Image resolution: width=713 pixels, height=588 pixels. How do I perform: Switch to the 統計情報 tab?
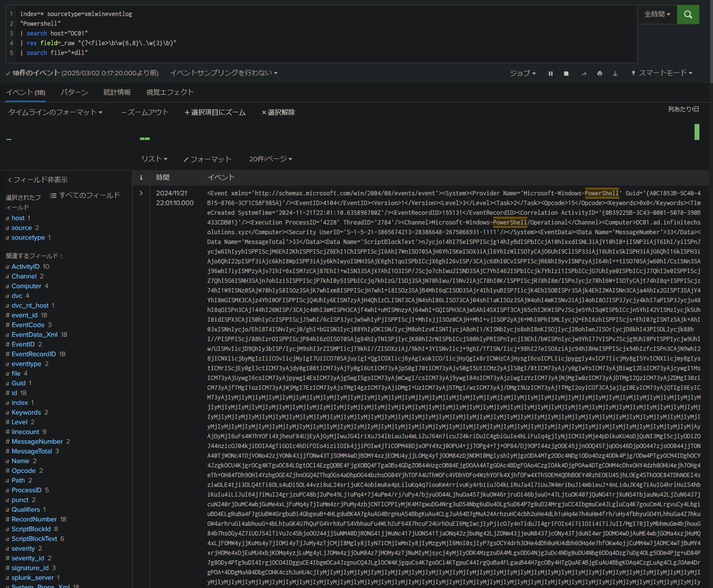pos(117,92)
